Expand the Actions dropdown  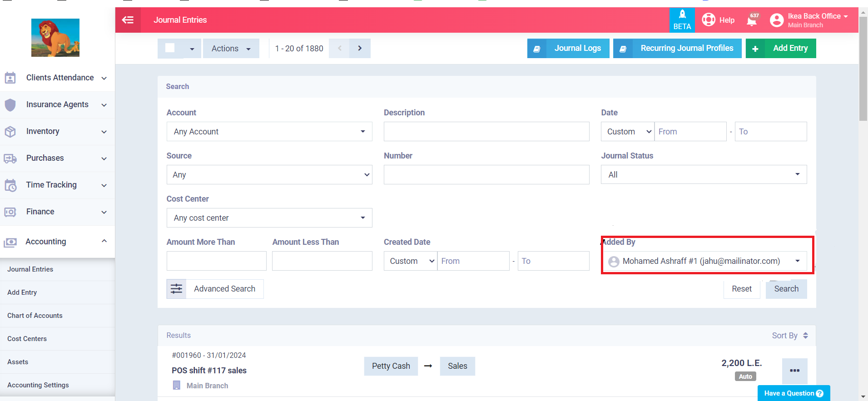(231, 49)
